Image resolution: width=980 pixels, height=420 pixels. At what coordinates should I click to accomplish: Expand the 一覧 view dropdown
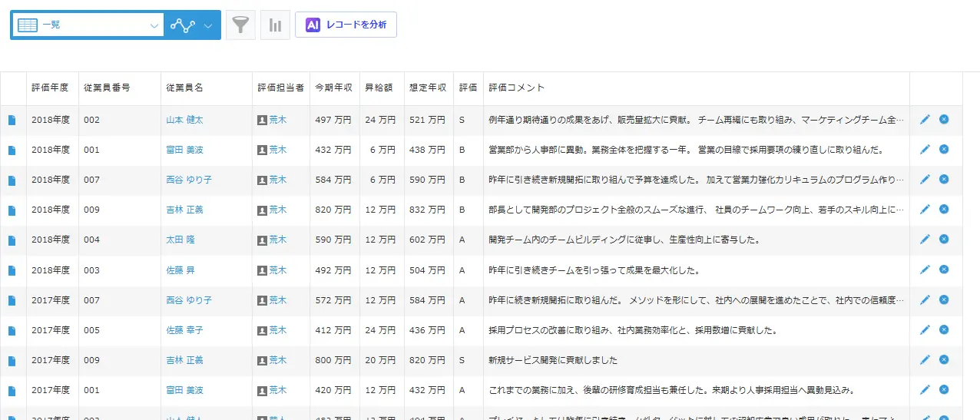pyautogui.click(x=153, y=25)
